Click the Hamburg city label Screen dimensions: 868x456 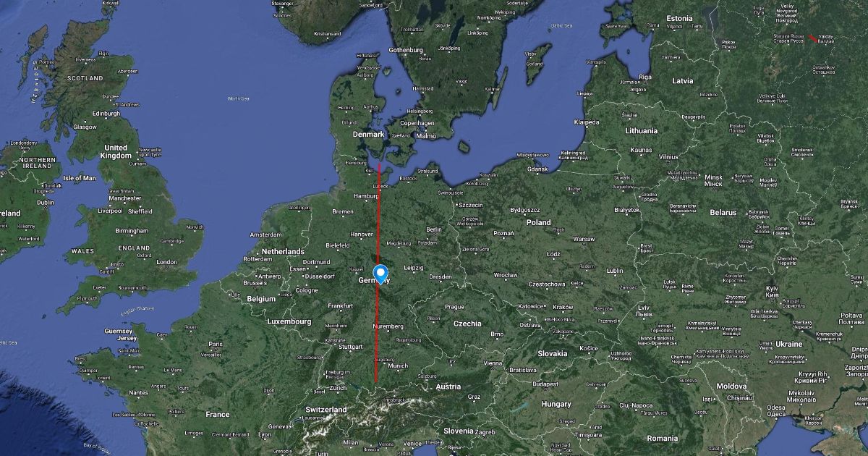[x=367, y=196]
